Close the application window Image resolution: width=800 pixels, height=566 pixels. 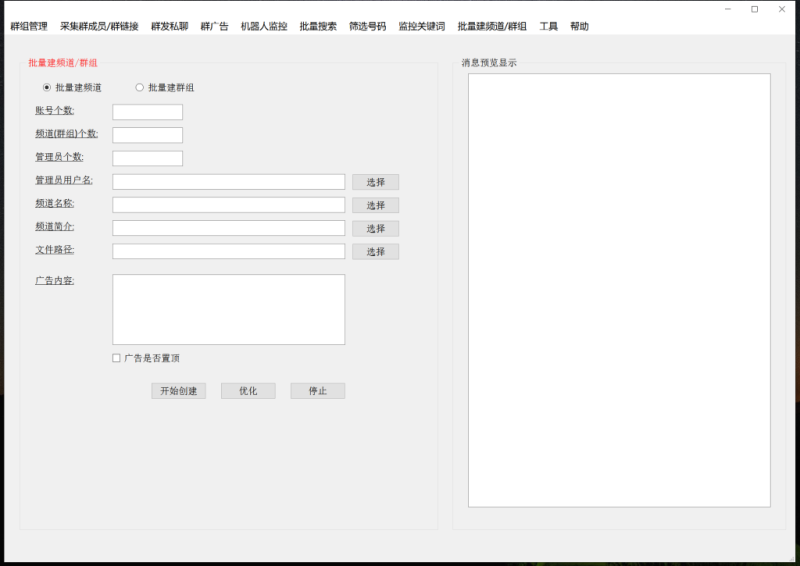click(782, 9)
